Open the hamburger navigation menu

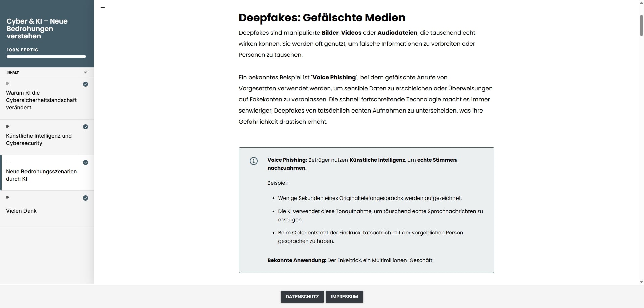click(102, 7)
